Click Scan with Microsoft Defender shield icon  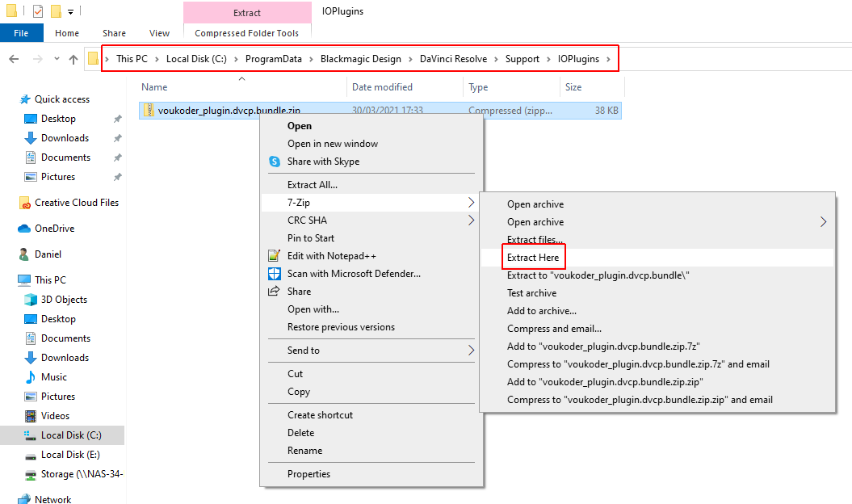(274, 274)
